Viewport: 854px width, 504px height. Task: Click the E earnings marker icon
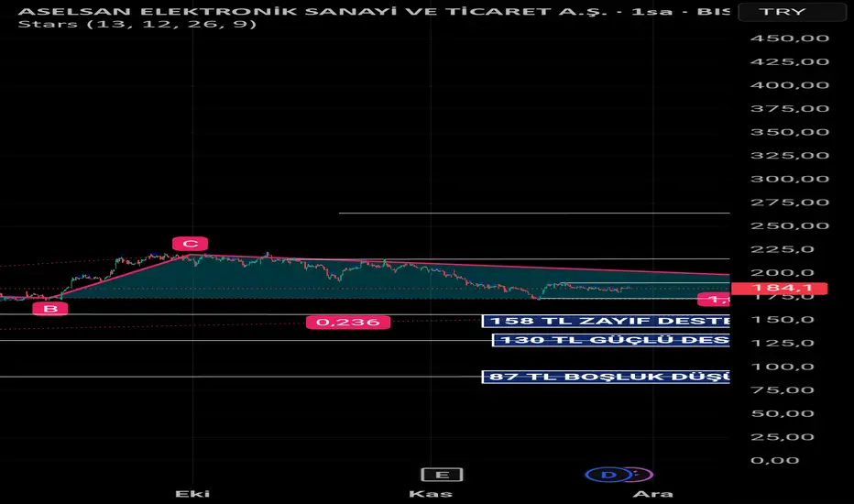[x=442, y=475]
